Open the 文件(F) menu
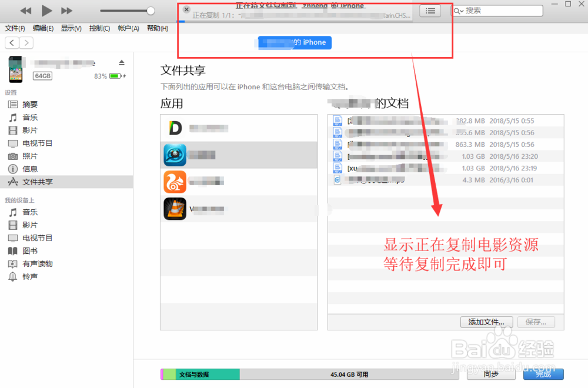Image resolution: width=588 pixels, height=388 pixels. (x=15, y=28)
